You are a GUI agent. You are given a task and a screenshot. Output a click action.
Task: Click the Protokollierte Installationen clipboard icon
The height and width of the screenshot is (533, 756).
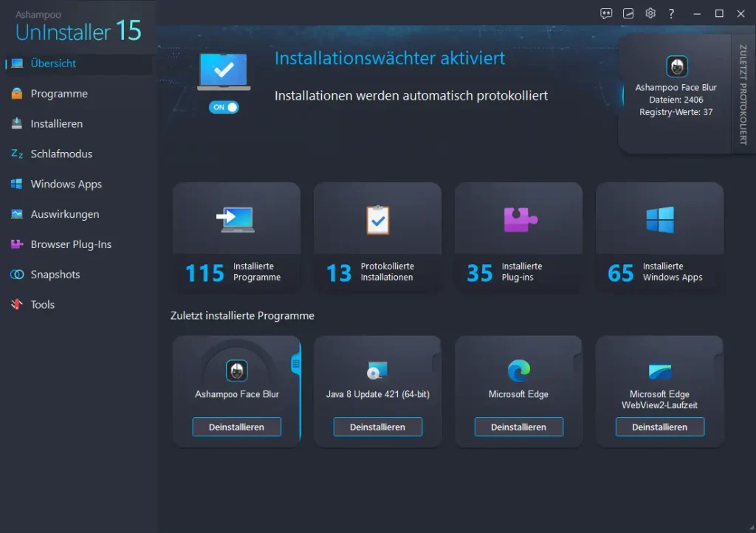click(377, 220)
